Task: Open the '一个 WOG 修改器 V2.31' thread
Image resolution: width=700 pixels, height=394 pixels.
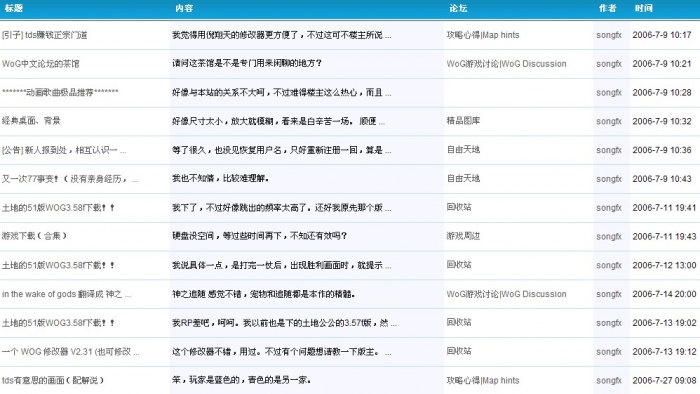Action: pyautogui.click(x=71, y=352)
